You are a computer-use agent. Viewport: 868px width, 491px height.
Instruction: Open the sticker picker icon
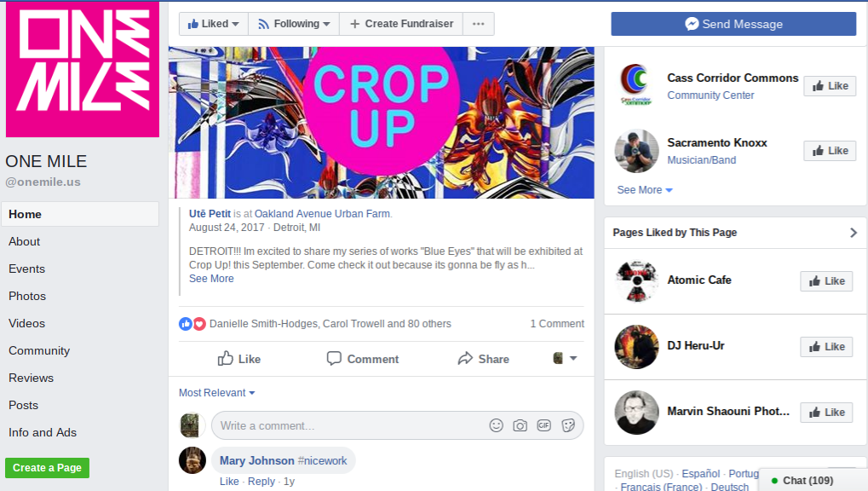click(x=568, y=425)
